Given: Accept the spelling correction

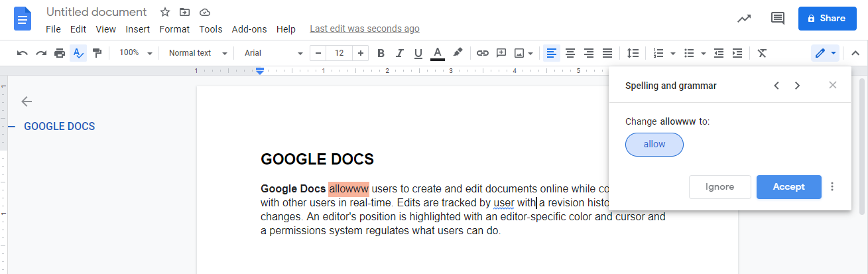Looking at the screenshot, I should click(789, 187).
